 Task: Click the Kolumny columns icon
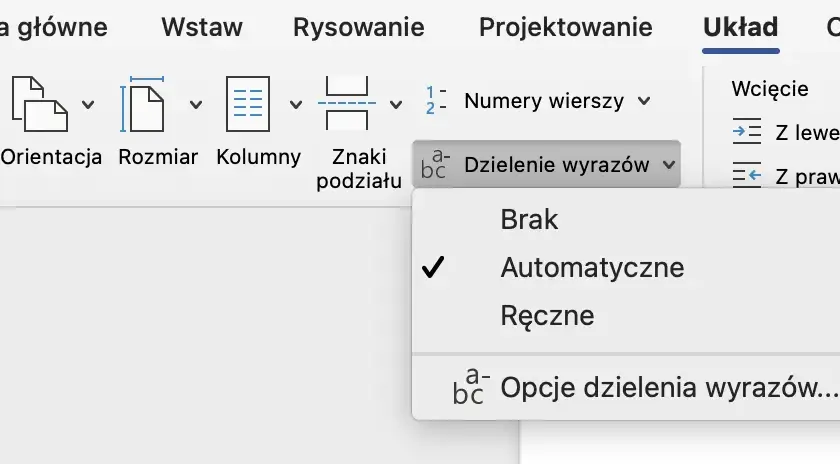coord(248,104)
